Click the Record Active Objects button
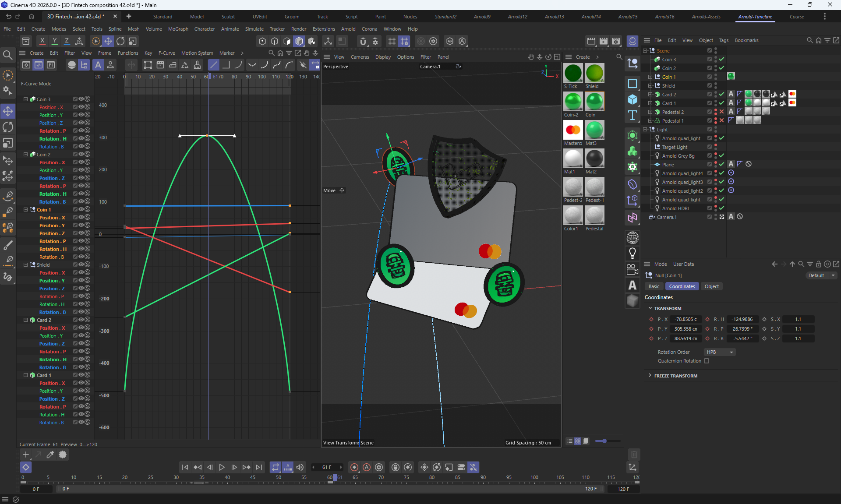This screenshot has width=841, height=504. (354, 467)
